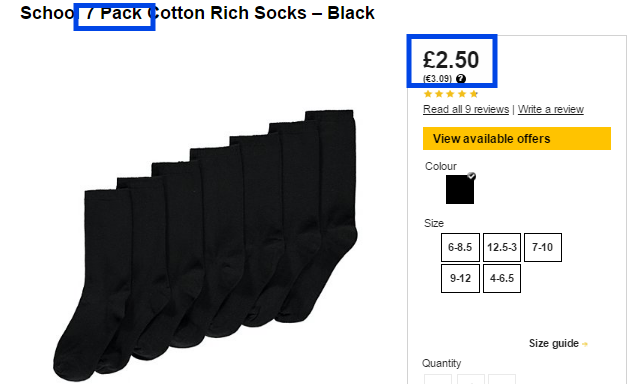Viewport: 630px width, 384px height.
Task: Click the leftmost quantity box to decrease
Action: (x=438, y=379)
